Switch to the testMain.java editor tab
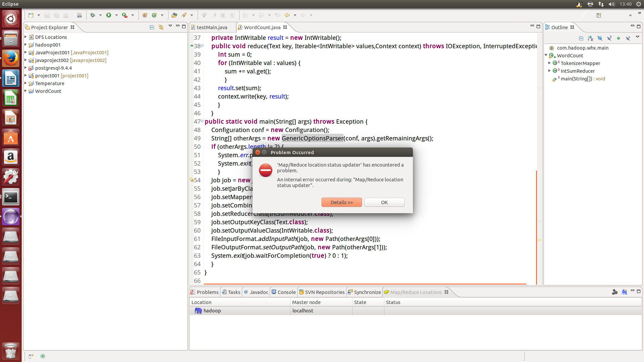This screenshot has height=362, width=644. point(212,27)
